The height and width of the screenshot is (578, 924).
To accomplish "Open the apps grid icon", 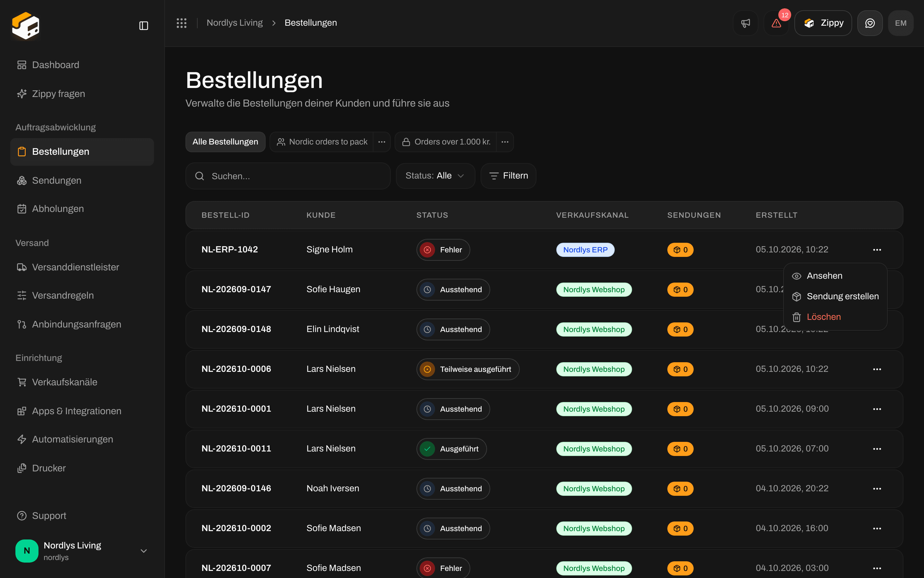I will coord(181,23).
